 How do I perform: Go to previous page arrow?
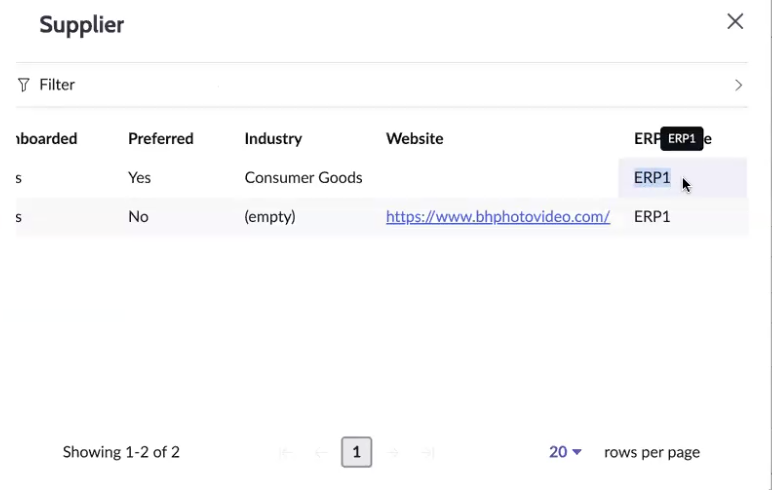(321, 452)
